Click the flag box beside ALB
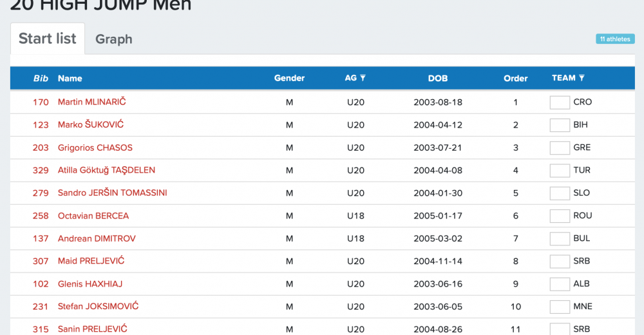Viewport: 644px width, 335px height. [x=560, y=284]
